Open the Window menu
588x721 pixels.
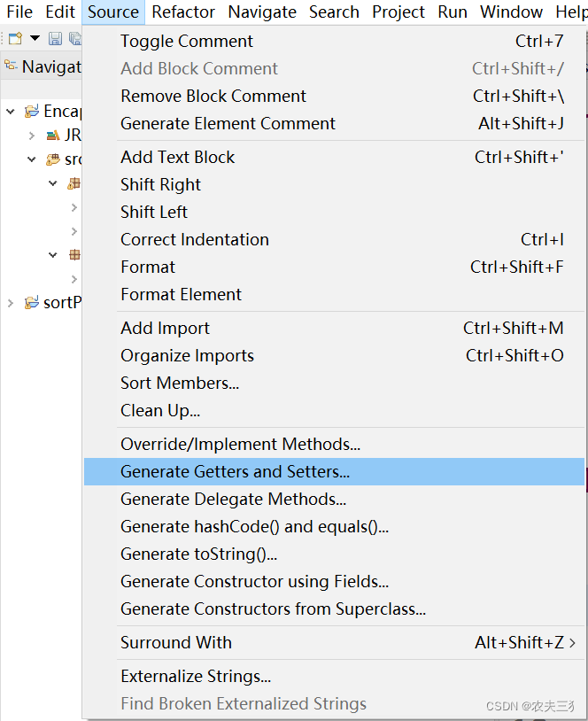coord(511,12)
